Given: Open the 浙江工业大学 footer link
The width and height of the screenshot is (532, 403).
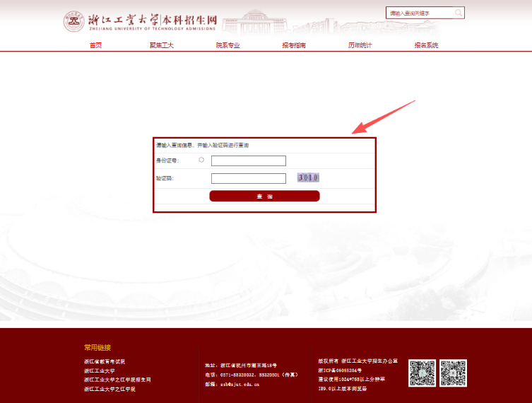Looking at the screenshot, I should pos(100,370).
